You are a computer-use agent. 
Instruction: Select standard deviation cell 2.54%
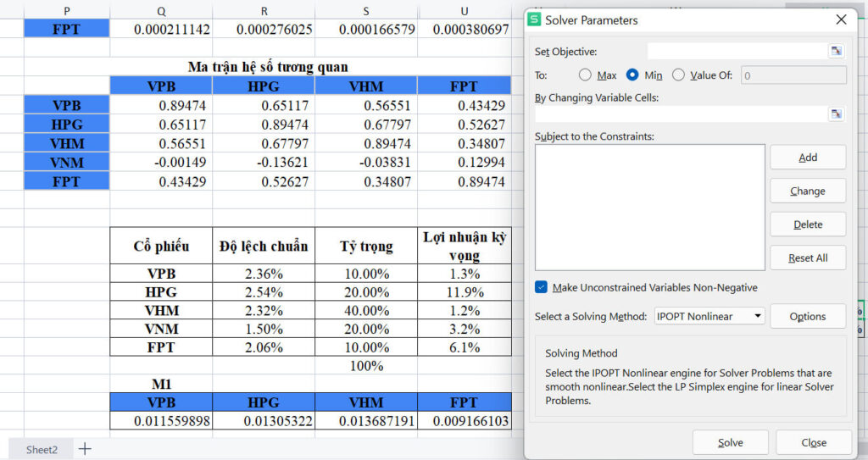264,291
